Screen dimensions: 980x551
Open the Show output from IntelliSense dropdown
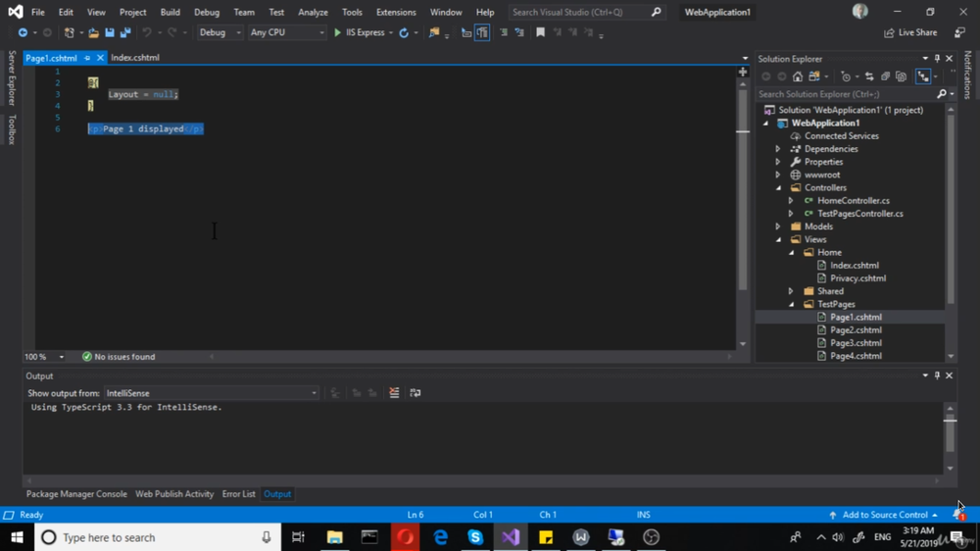pos(211,393)
